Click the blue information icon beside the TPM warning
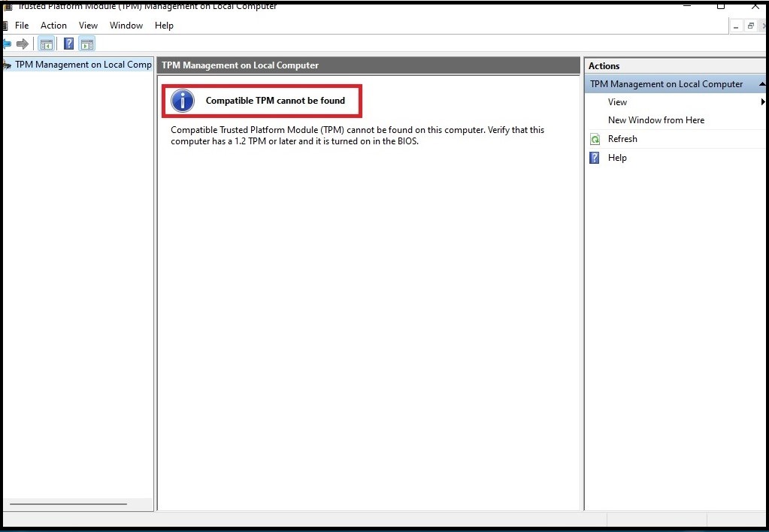This screenshot has height=532, width=769. coord(182,101)
